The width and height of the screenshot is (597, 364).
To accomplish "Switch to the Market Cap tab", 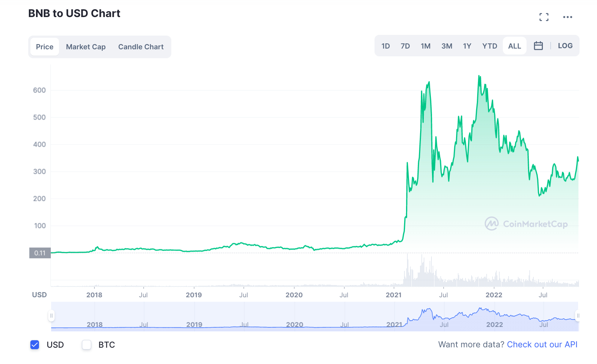I will pos(86,47).
